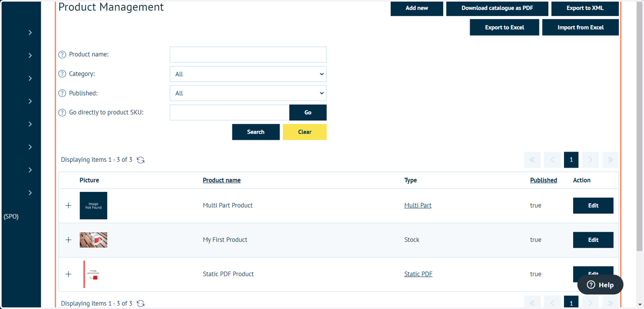644x309 pixels.
Task: Click the true value in Multi Part Product row
Action: [x=536, y=205]
